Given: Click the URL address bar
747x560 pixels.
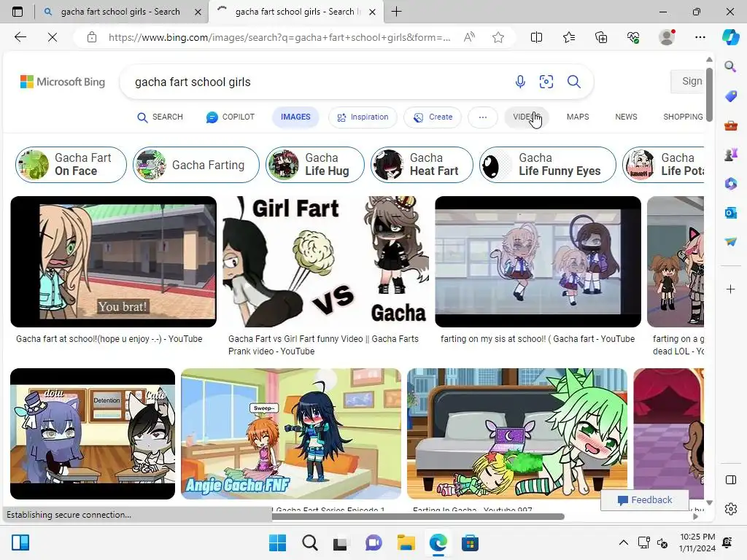Looking at the screenshot, I should point(279,37).
